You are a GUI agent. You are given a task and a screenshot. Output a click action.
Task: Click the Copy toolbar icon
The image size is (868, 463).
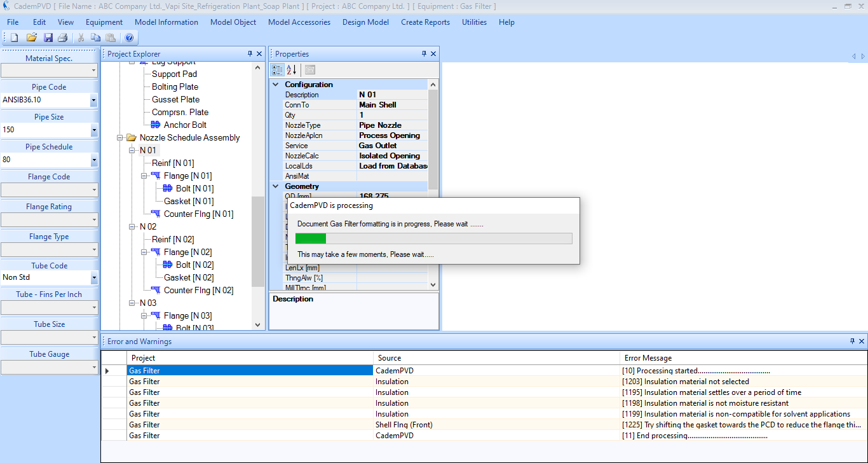[x=96, y=38]
